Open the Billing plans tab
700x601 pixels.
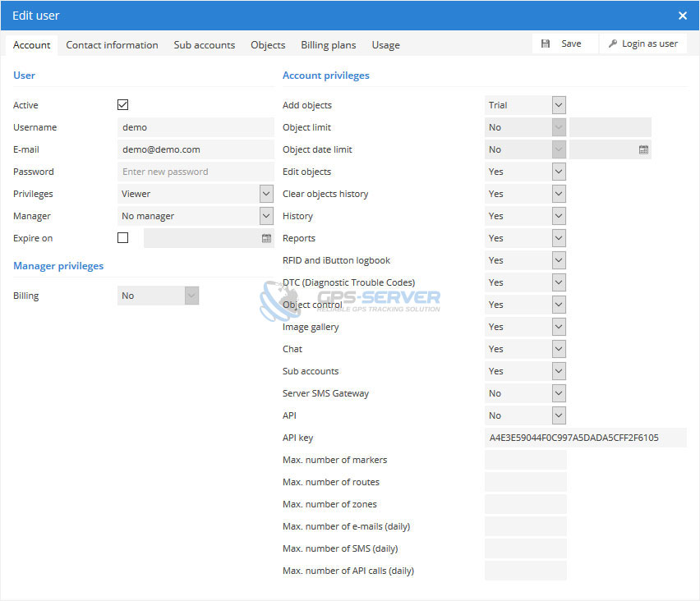(x=328, y=45)
